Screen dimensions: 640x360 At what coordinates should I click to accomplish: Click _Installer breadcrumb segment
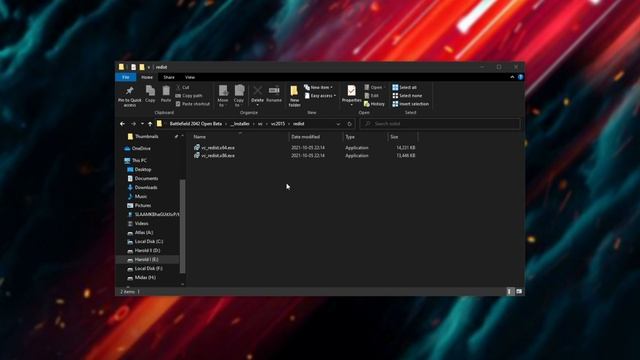240,124
